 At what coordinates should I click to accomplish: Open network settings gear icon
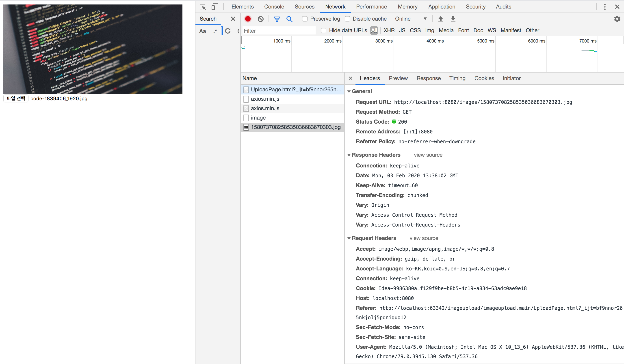tap(617, 19)
